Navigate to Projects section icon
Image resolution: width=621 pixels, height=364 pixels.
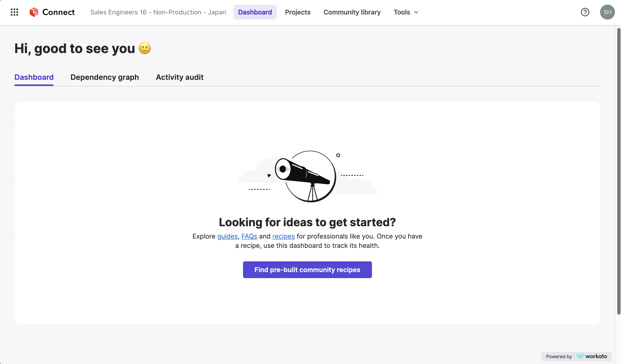pyautogui.click(x=298, y=12)
